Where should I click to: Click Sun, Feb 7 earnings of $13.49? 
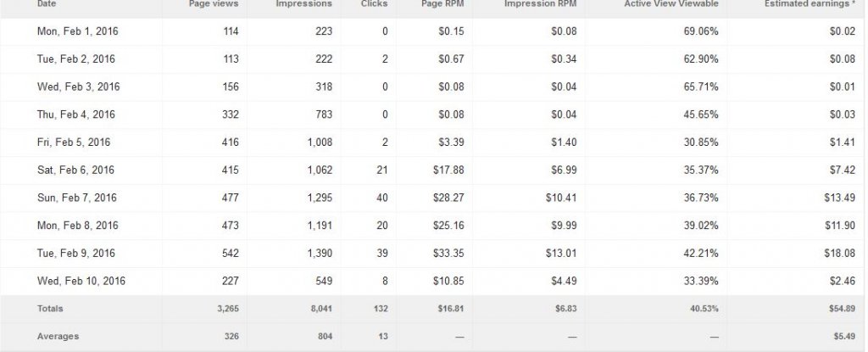pyautogui.click(x=839, y=198)
